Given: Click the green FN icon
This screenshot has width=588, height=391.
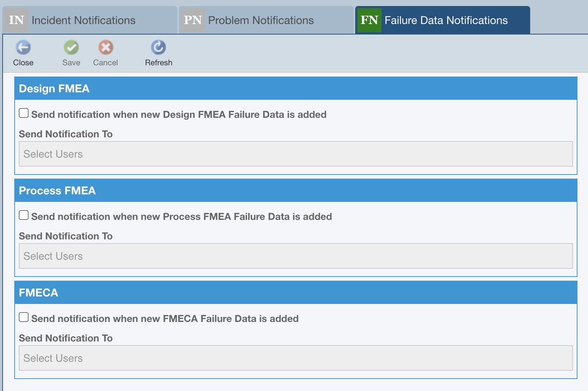Looking at the screenshot, I should [x=369, y=20].
